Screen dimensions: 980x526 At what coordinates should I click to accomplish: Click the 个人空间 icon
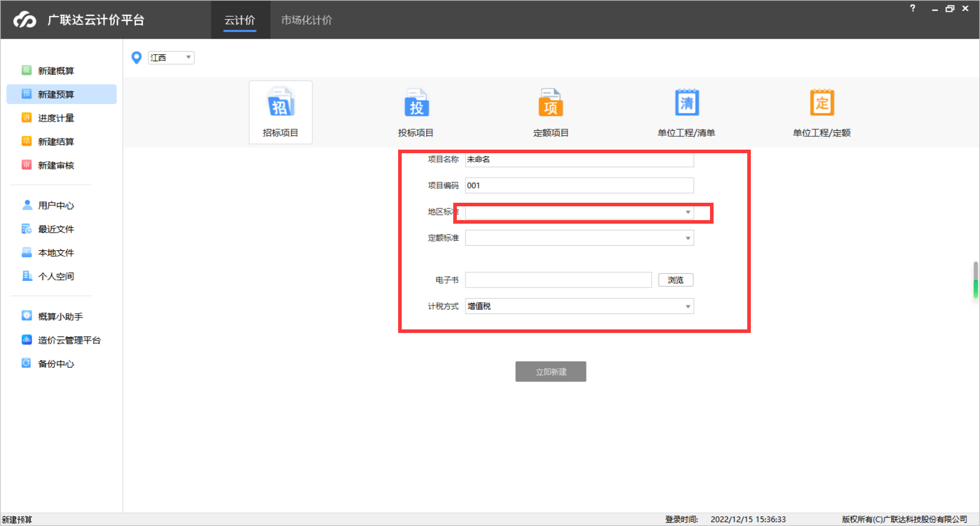tap(27, 276)
